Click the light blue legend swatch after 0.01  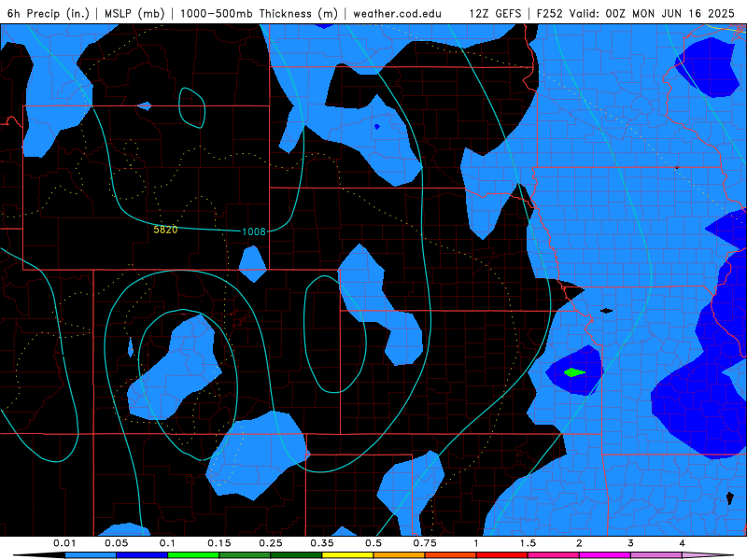[90, 555]
